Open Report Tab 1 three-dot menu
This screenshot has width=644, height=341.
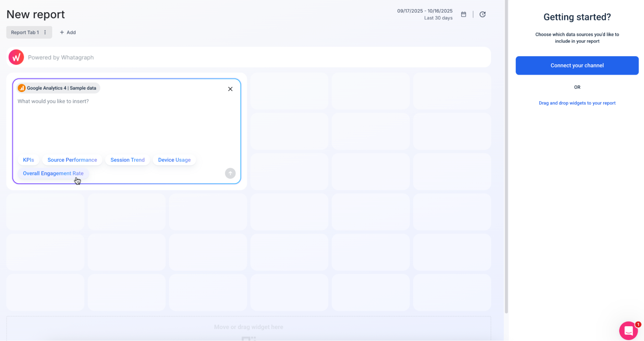coord(45,32)
